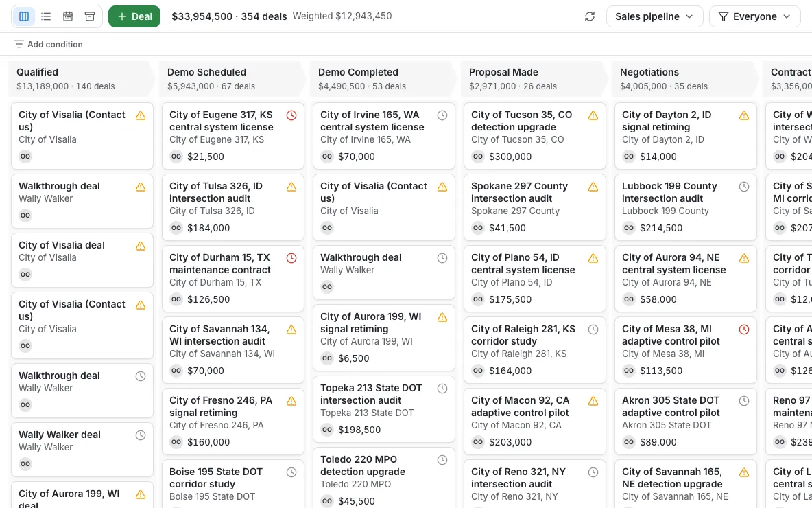Open the forecast calendar view
This screenshot has height=508, width=812.
(68, 16)
